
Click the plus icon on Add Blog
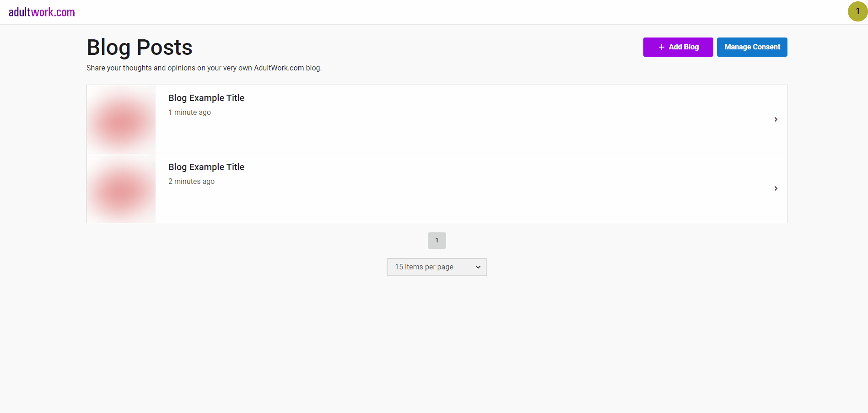tap(661, 47)
